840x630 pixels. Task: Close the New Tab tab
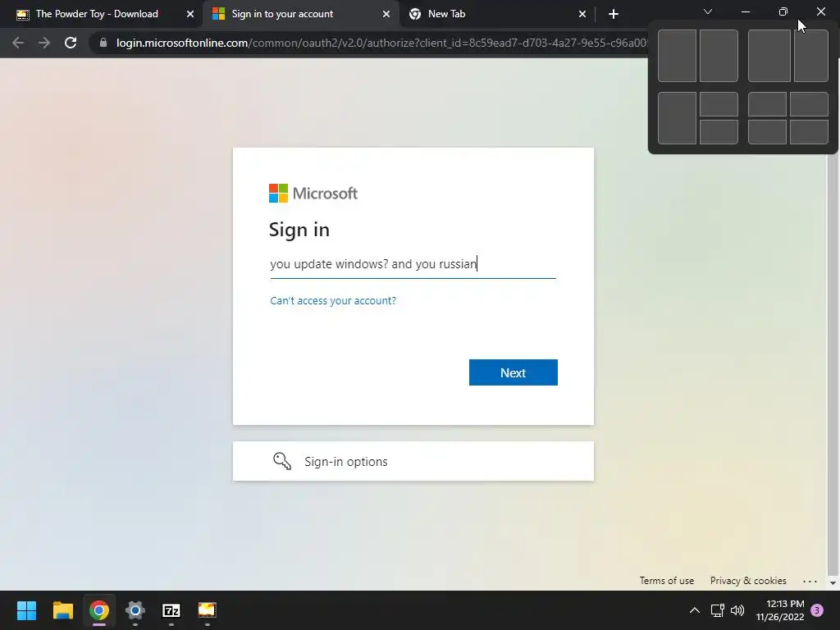(x=582, y=14)
